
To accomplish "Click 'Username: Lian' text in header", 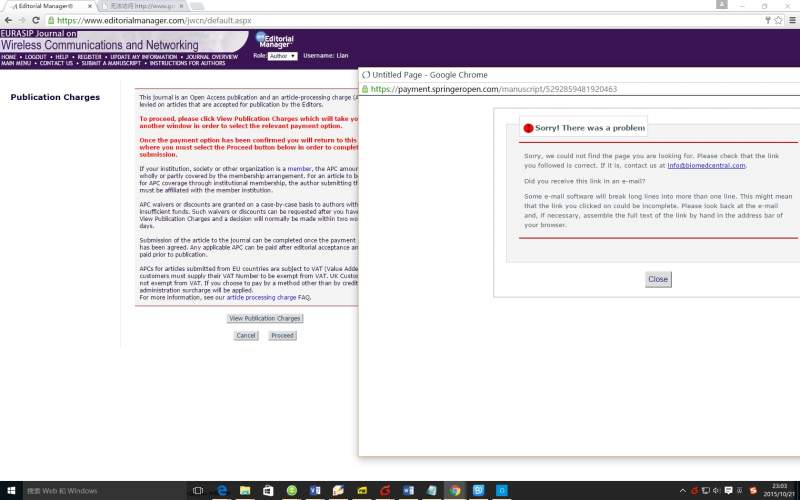I will coord(326,56).
